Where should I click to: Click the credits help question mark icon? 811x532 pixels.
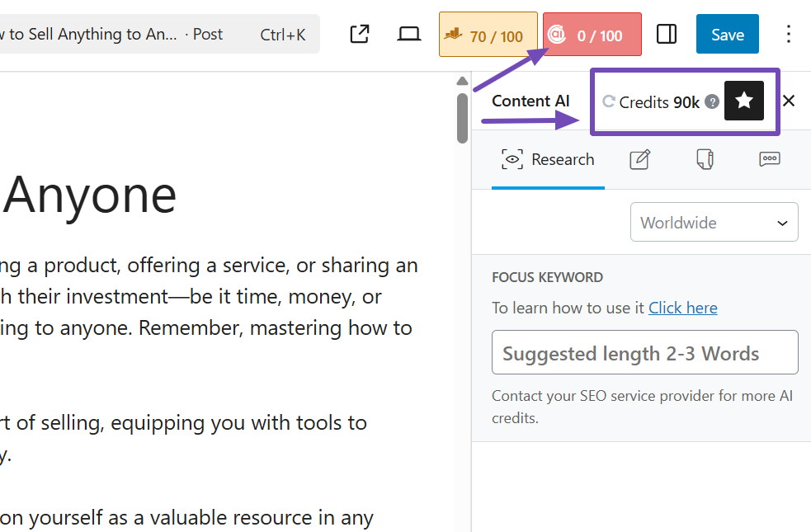pos(712,101)
